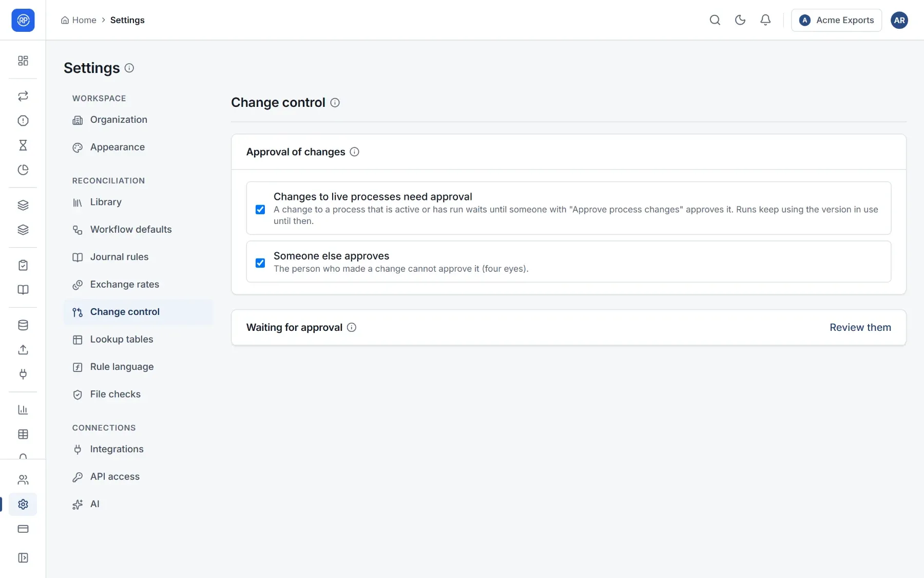Screen dimensions: 924x578
Task: Click the info icon beside Approval of changes
Action: (x=354, y=152)
